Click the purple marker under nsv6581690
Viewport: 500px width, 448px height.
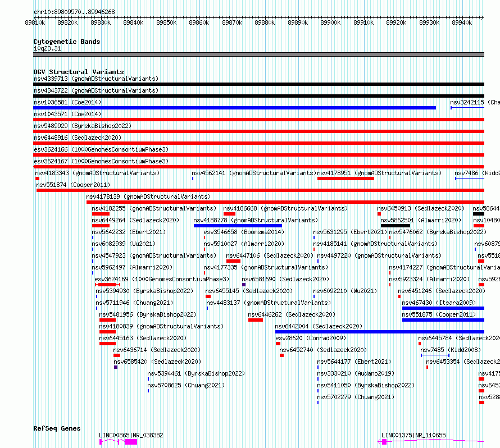(244, 285)
